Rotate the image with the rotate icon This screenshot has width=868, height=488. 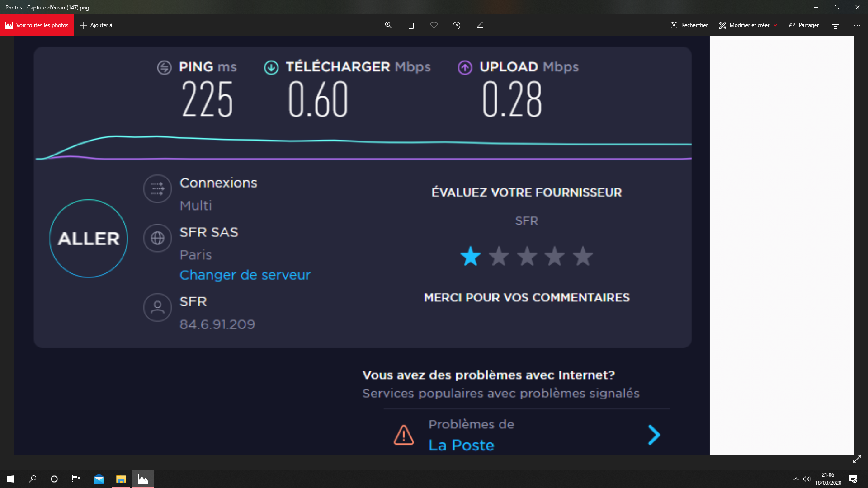tap(457, 25)
